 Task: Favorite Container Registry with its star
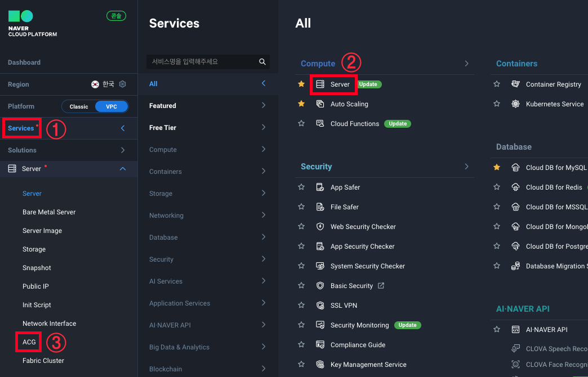tap(497, 84)
